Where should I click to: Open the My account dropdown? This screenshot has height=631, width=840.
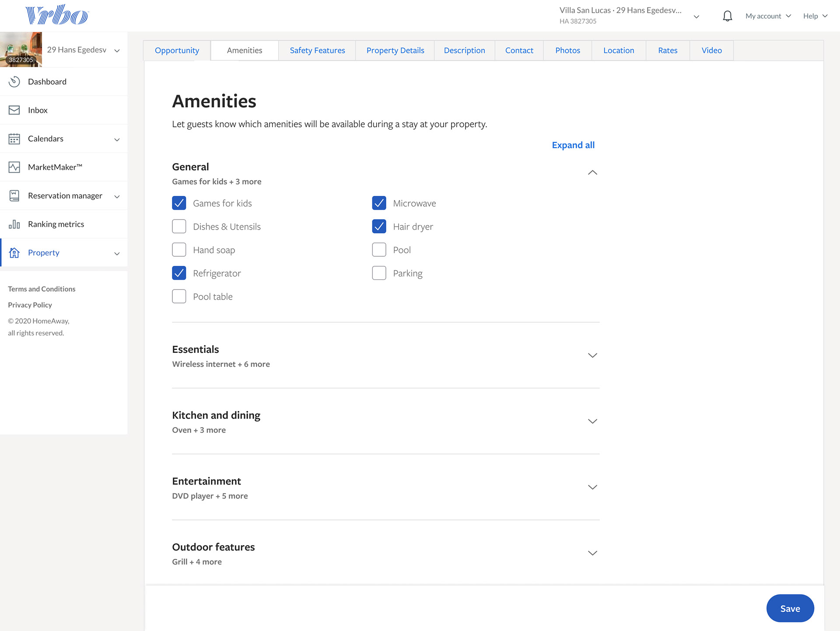768,16
